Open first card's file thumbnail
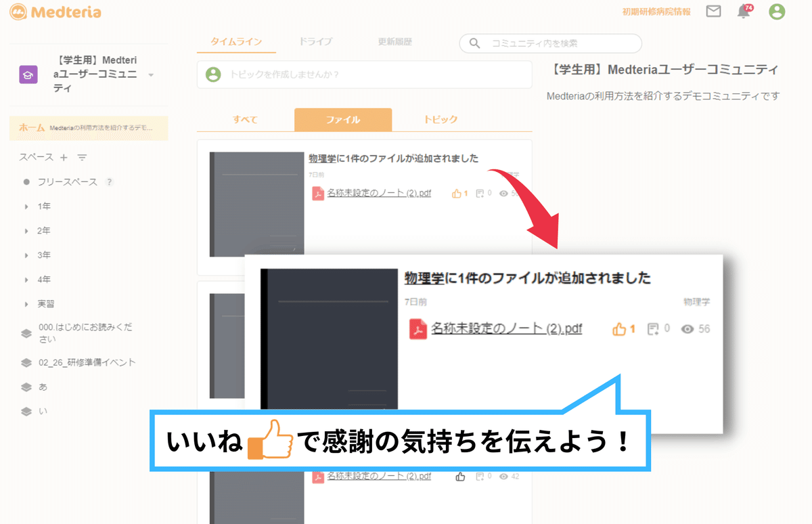 coord(257,204)
